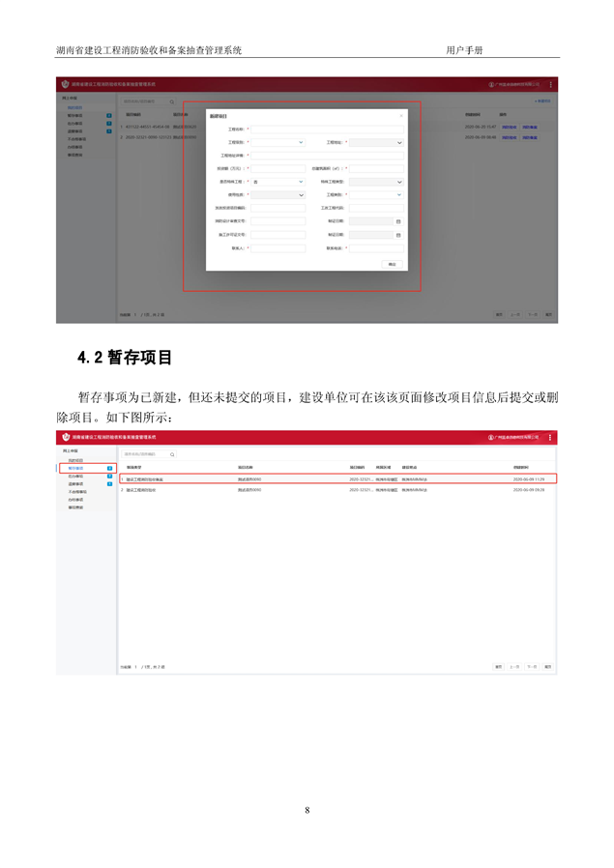614x868 pixels.
Task: Click the 工程名称 input field in the dialog
Action: [x=327, y=129]
